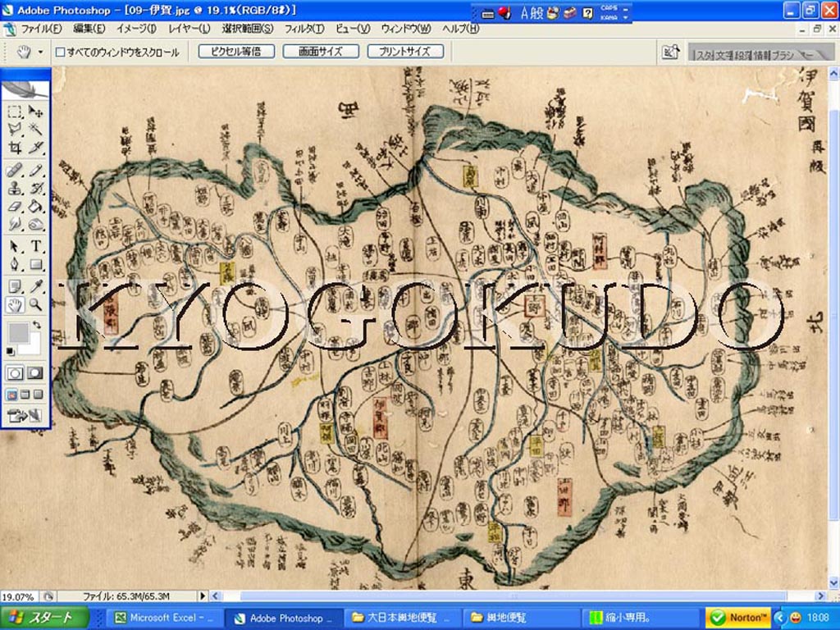Select the Zoom magnifier tool

[x=35, y=305]
